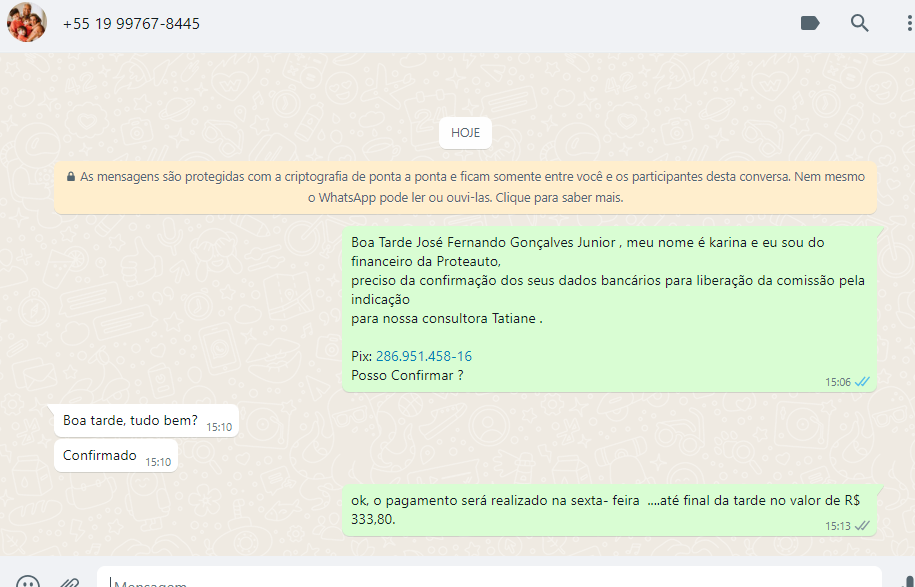
Task: Click read receipt checkmarks on 15:06 message
Action: point(862,382)
